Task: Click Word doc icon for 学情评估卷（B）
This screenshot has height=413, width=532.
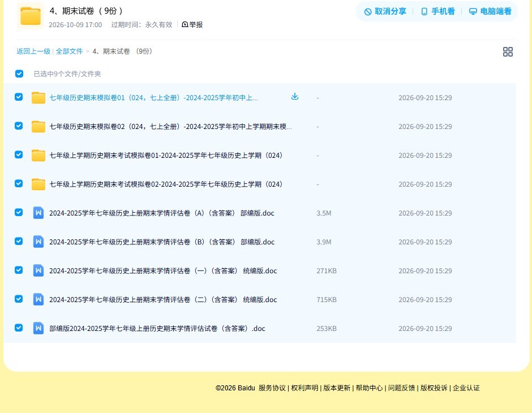Action: click(38, 242)
